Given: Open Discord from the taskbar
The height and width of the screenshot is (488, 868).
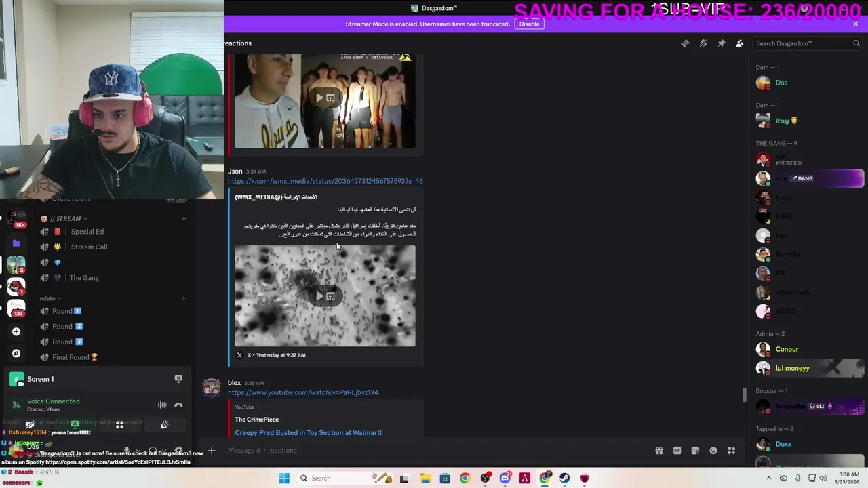Looking at the screenshot, I should [505, 478].
